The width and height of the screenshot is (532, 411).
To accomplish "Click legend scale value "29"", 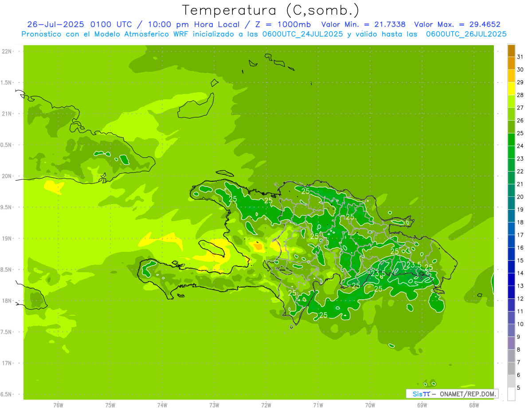I will tap(520, 82).
